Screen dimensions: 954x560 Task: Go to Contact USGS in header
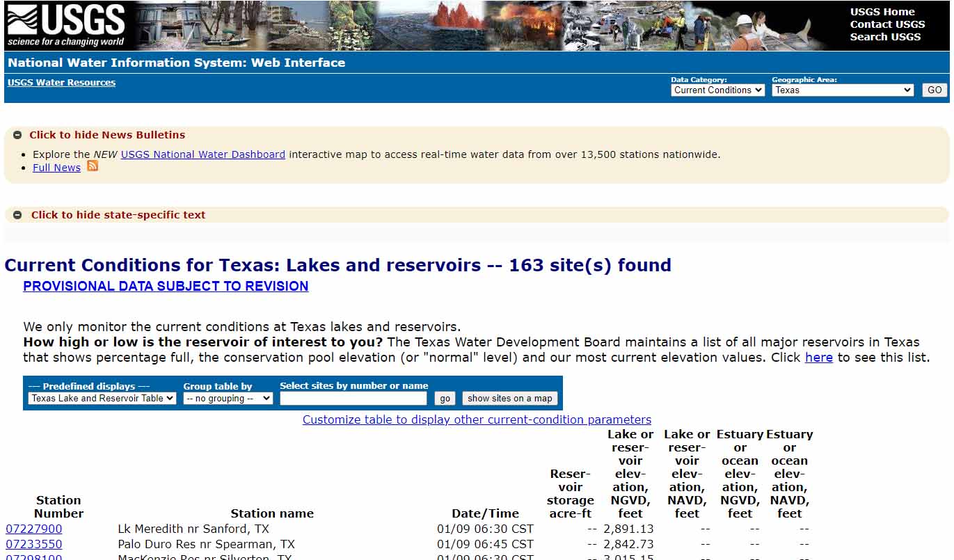tap(887, 24)
